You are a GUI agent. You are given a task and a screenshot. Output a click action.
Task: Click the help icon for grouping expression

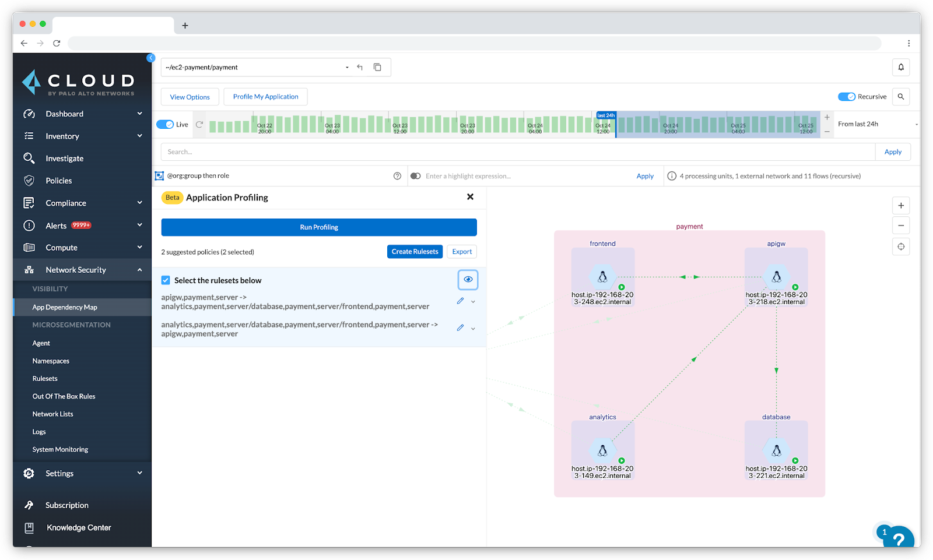[x=397, y=176]
